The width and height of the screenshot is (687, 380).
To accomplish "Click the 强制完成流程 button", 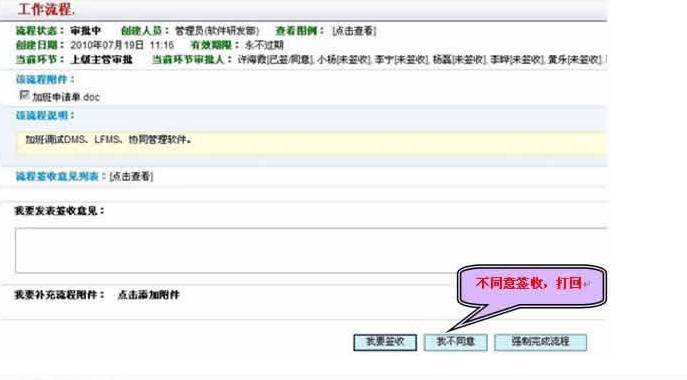I will 540,342.
